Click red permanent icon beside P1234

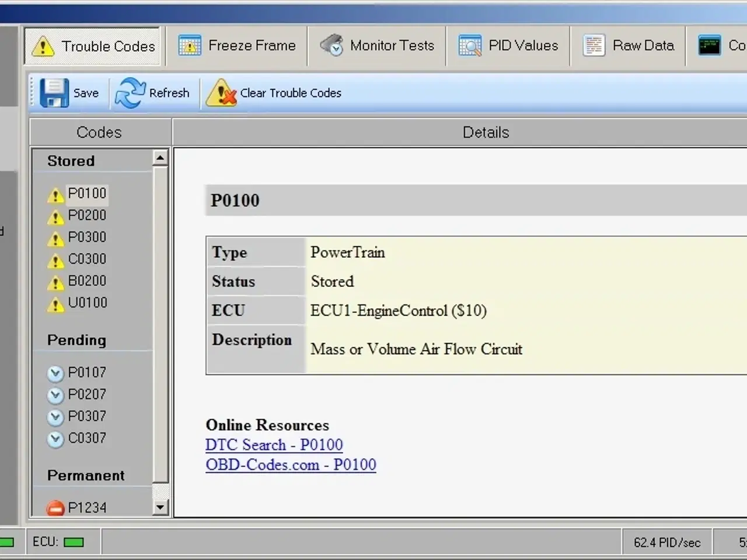click(x=55, y=509)
